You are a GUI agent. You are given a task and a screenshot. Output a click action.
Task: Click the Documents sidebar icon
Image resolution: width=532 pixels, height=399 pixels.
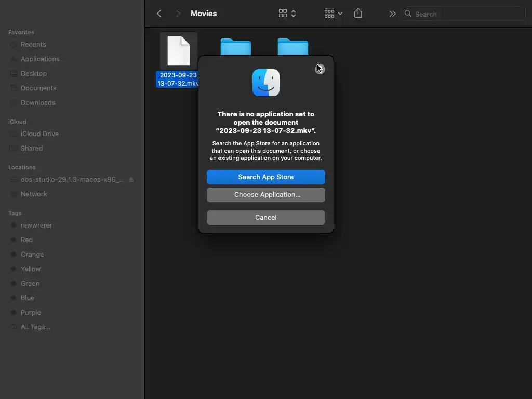click(x=14, y=88)
